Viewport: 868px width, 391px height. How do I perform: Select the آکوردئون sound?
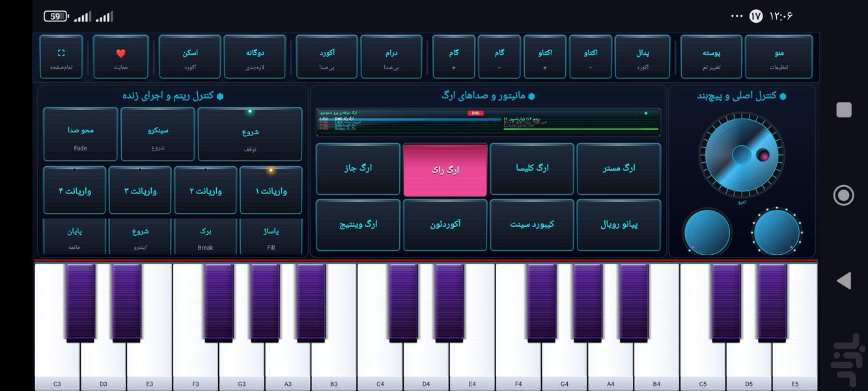coord(445,225)
